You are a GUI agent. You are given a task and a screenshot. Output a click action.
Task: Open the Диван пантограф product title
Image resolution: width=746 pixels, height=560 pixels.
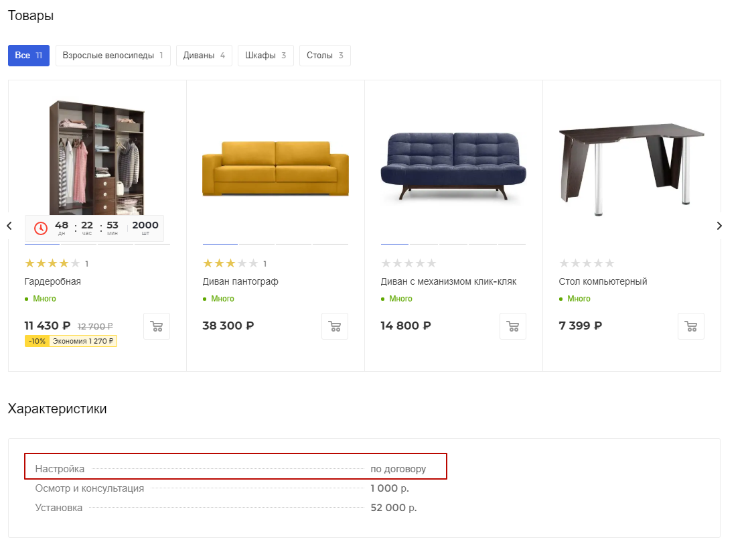240,281
